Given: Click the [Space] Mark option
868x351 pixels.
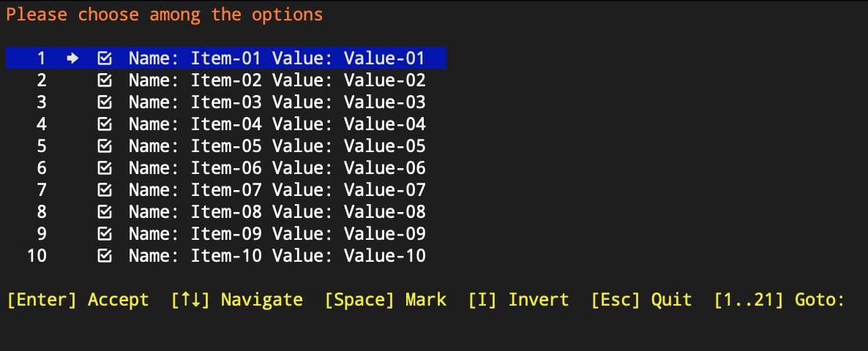Looking at the screenshot, I should 385,300.
